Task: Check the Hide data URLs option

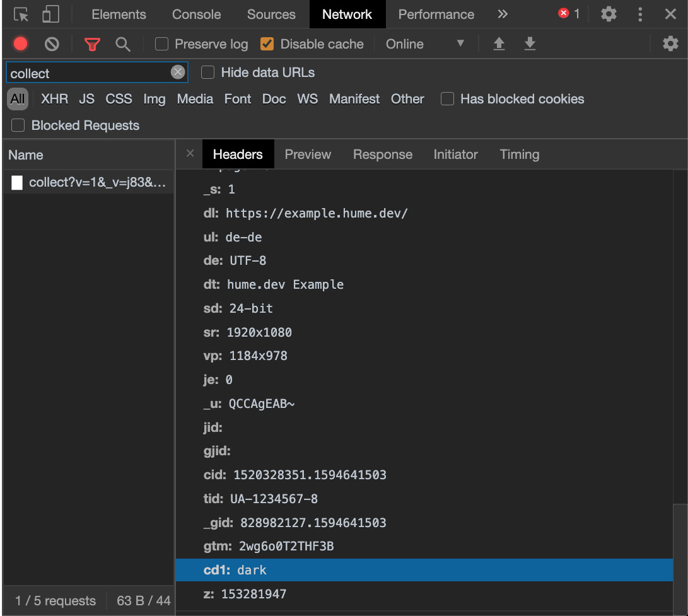Action: pyautogui.click(x=208, y=73)
